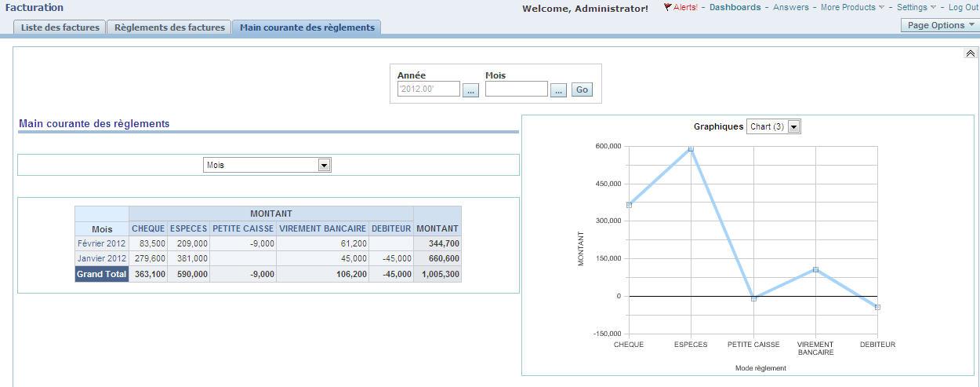This screenshot has height=387, width=980.
Task: Click the DEBITEUR data point marker
Action: [x=877, y=307]
